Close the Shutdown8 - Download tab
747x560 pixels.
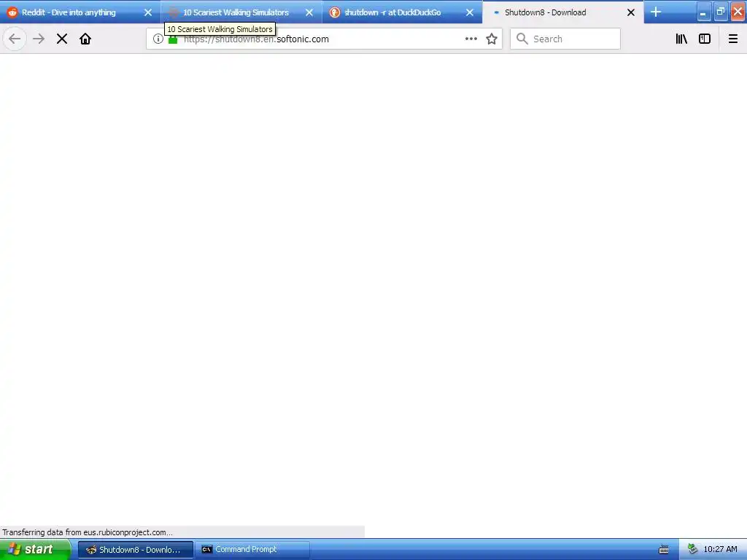pos(631,12)
